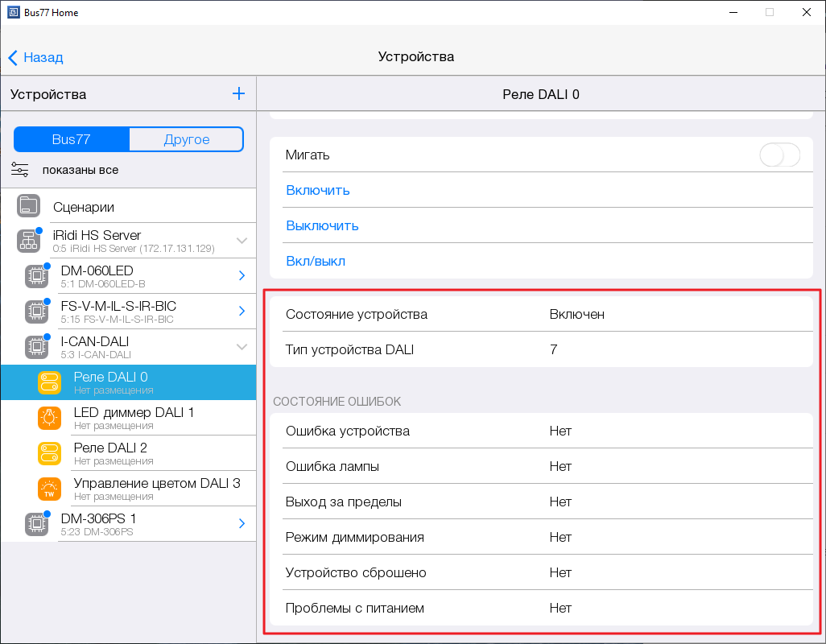Screen dimensions: 826x644
Task: Select Реле DALI 0 in device list
Action: 110,382
